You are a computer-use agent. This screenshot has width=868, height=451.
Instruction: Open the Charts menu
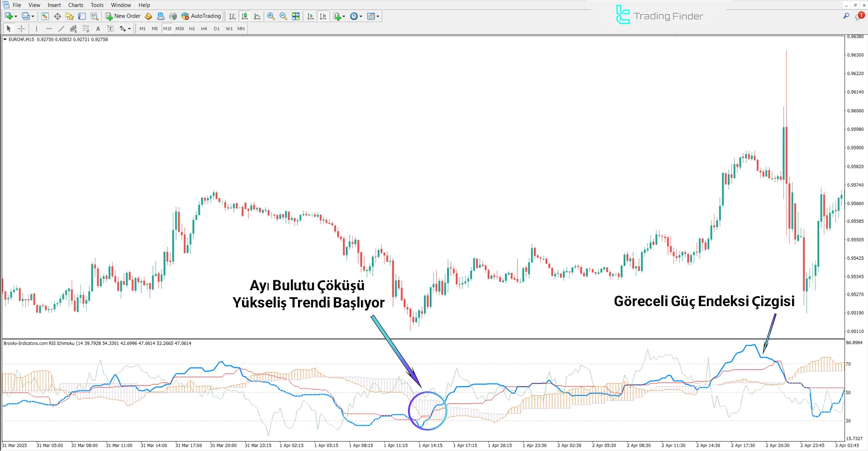click(x=75, y=5)
